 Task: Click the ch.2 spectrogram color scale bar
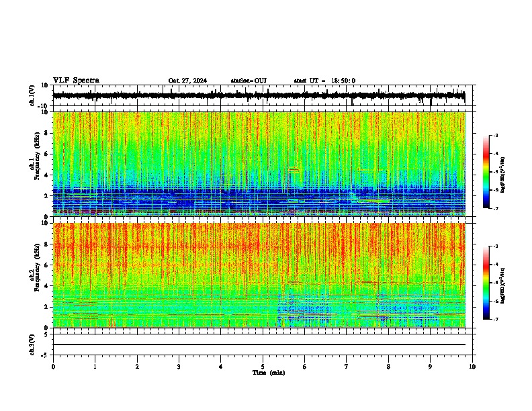486,283
